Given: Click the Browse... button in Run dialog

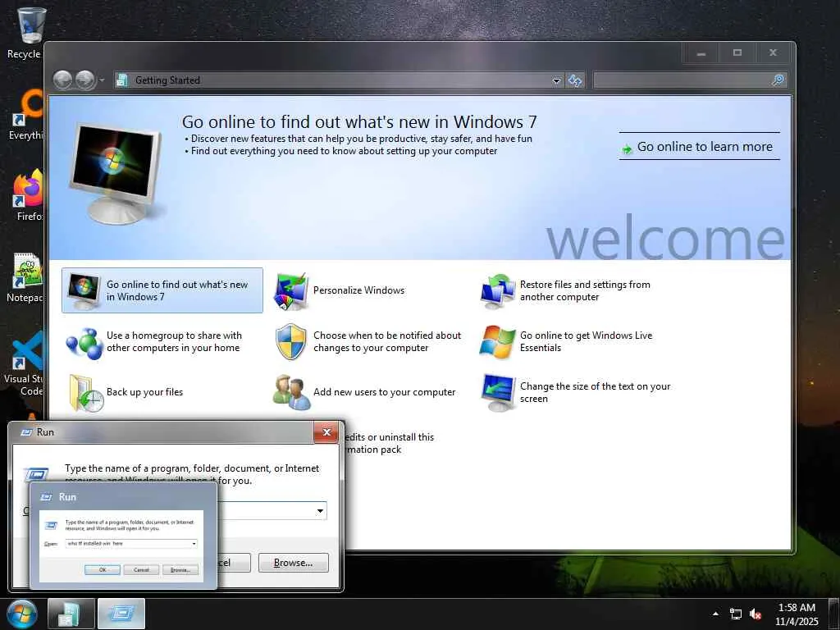Looking at the screenshot, I should 293,563.
